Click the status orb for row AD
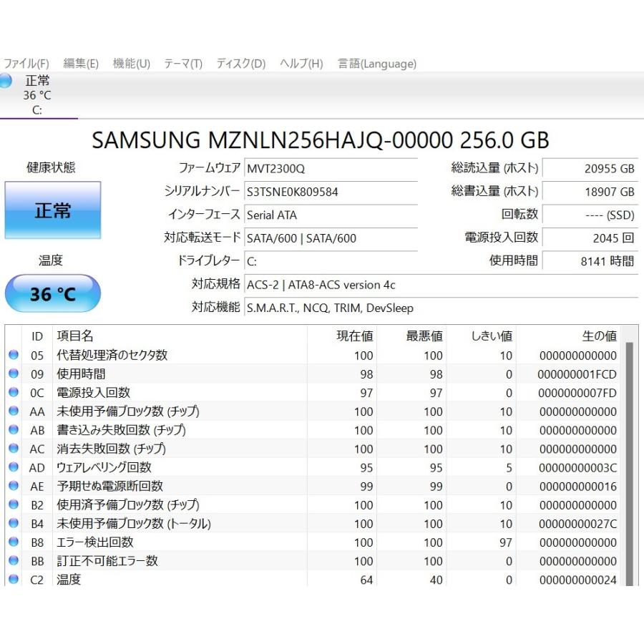644x644 pixels. click(x=14, y=467)
